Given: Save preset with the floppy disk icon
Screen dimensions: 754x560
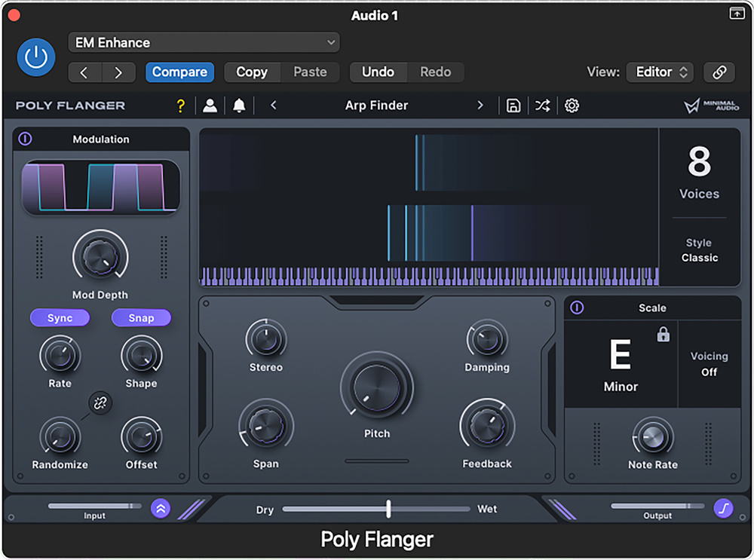Looking at the screenshot, I should click(513, 106).
